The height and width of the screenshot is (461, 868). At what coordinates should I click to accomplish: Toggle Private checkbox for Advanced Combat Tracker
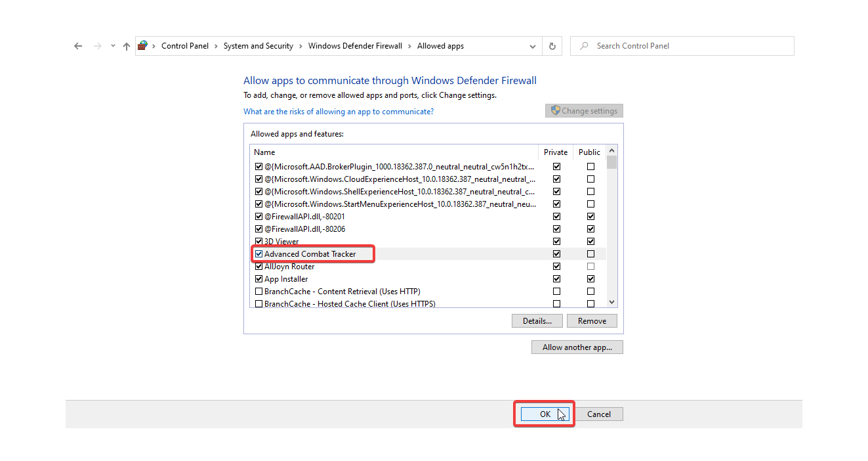pyautogui.click(x=557, y=254)
